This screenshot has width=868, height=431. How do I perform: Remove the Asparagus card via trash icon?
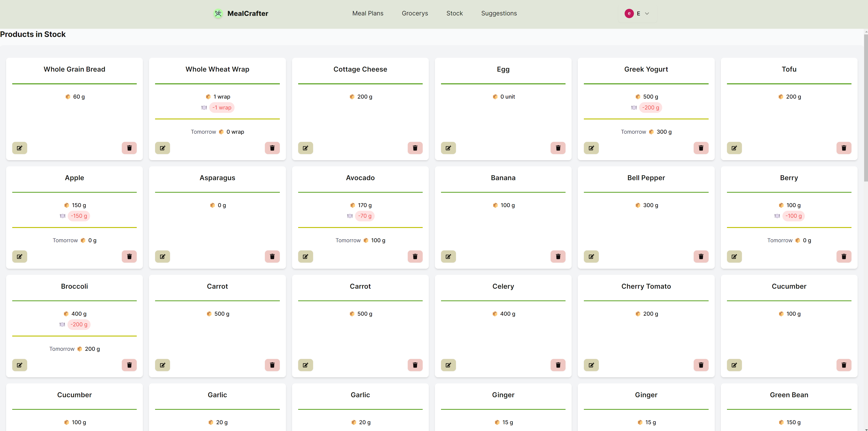coord(272,257)
